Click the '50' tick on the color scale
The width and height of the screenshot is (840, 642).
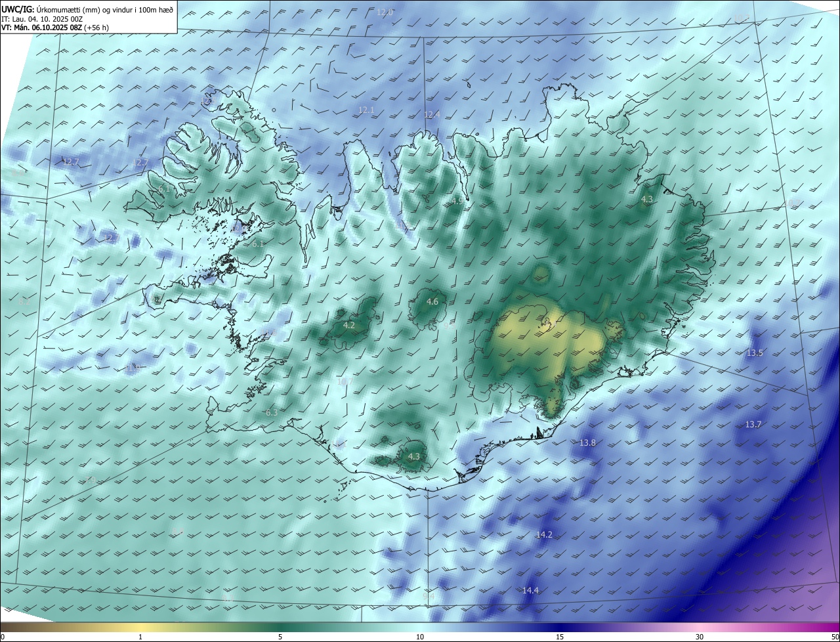tap(835, 637)
